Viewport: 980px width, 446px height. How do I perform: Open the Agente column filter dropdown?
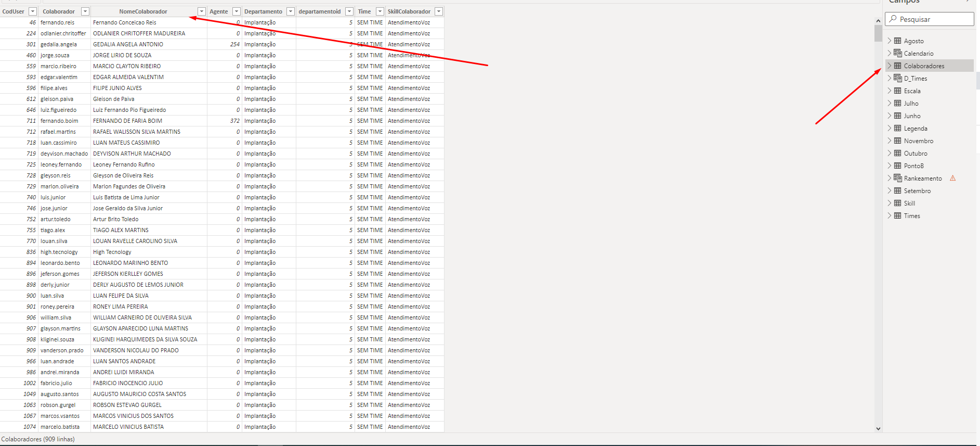[237, 11]
